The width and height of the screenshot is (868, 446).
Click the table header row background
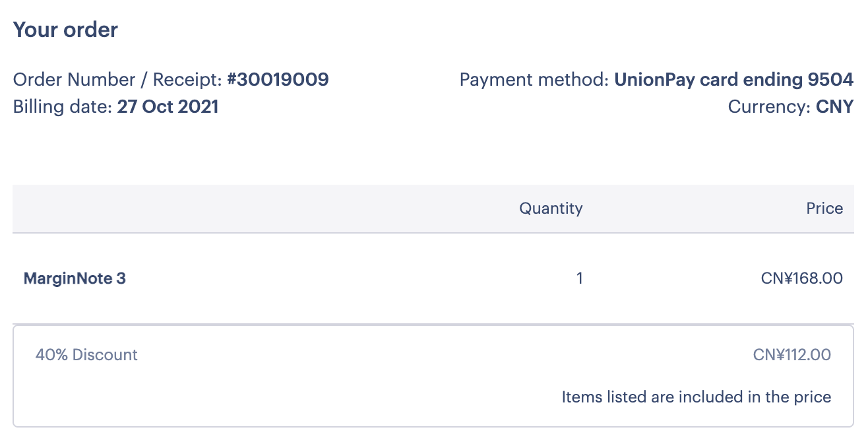tap(433, 208)
